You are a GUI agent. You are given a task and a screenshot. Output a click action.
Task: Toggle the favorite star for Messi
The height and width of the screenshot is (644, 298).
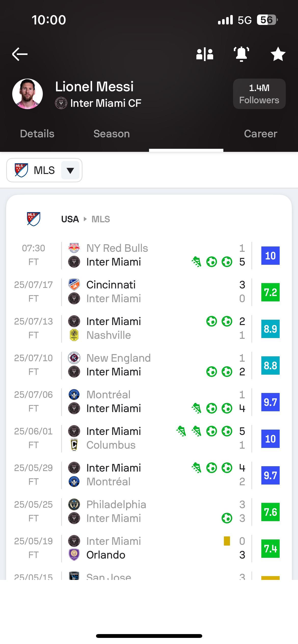[278, 54]
